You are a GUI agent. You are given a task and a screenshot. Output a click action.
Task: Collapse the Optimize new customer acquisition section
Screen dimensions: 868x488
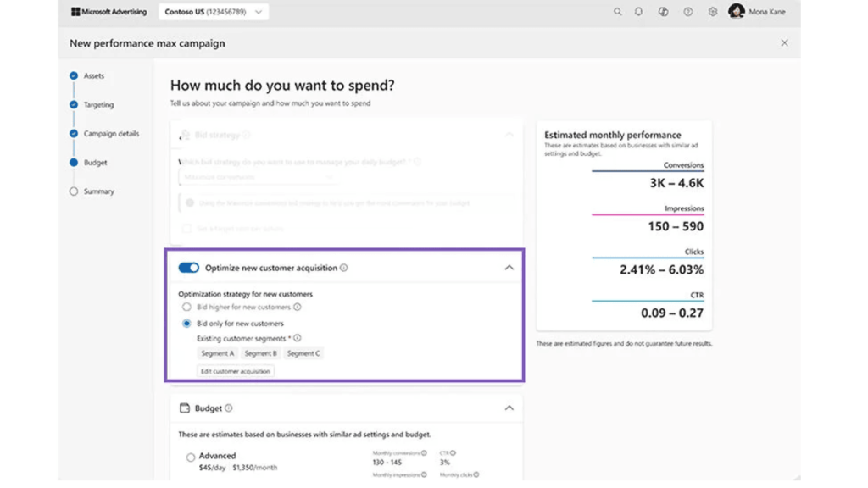click(x=509, y=267)
